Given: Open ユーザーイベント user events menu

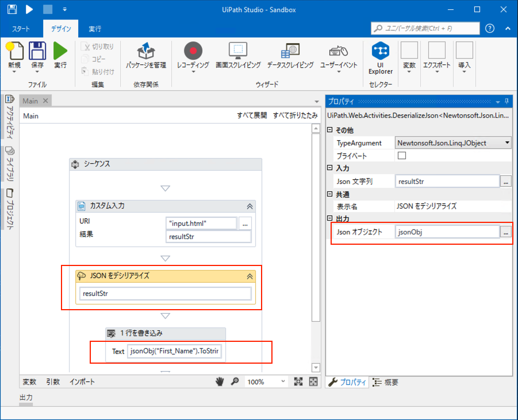Looking at the screenshot, I should click(339, 58).
